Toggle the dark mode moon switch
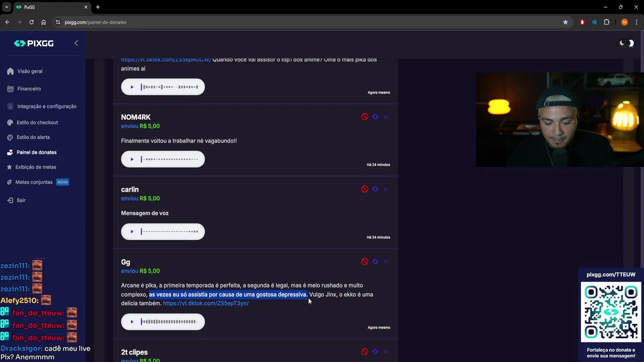This screenshot has width=644, height=362. point(626,43)
